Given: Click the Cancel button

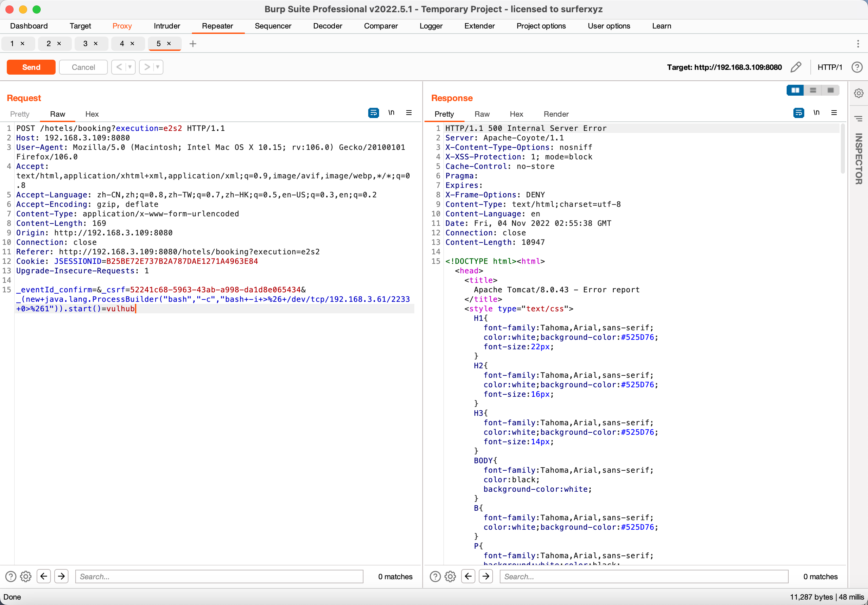Looking at the screenshot, I should [x=83, y=67].
